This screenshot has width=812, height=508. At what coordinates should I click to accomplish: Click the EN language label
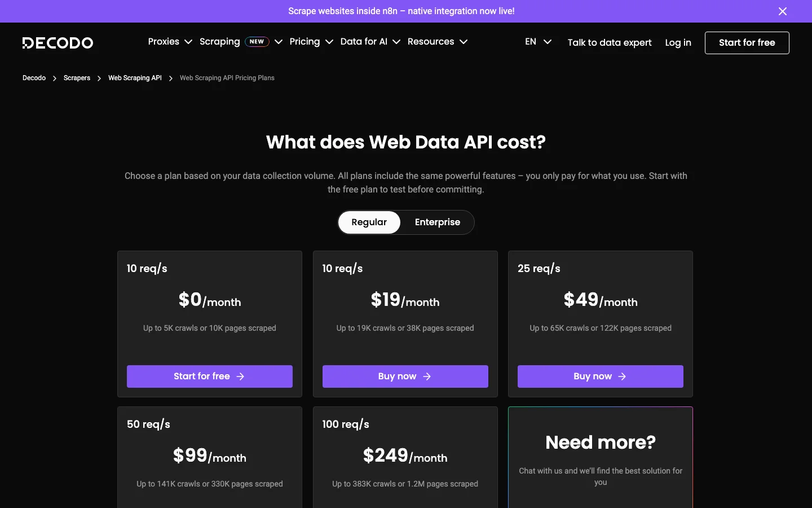pyautogui.click(x=531, y=42)
